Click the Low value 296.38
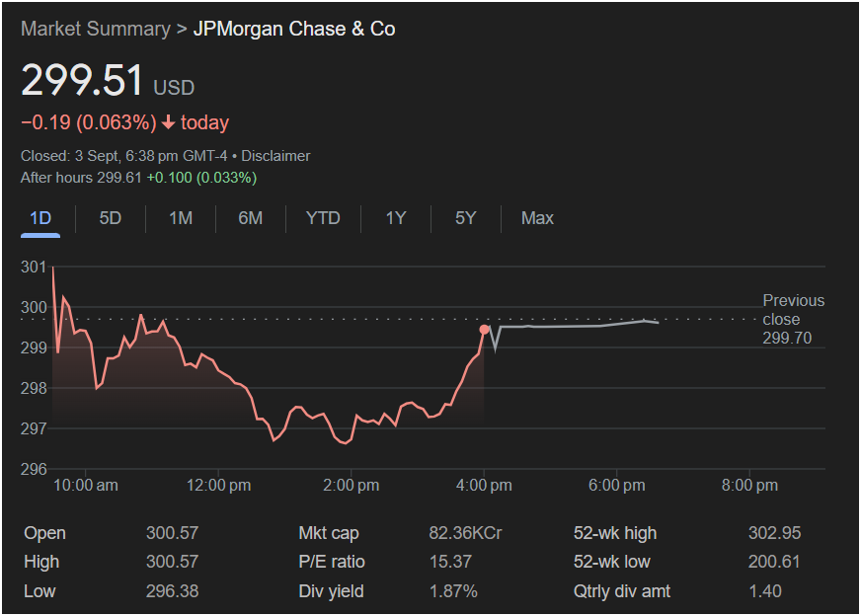Viewport: 861px width, 616px height. tap(172, 591)
